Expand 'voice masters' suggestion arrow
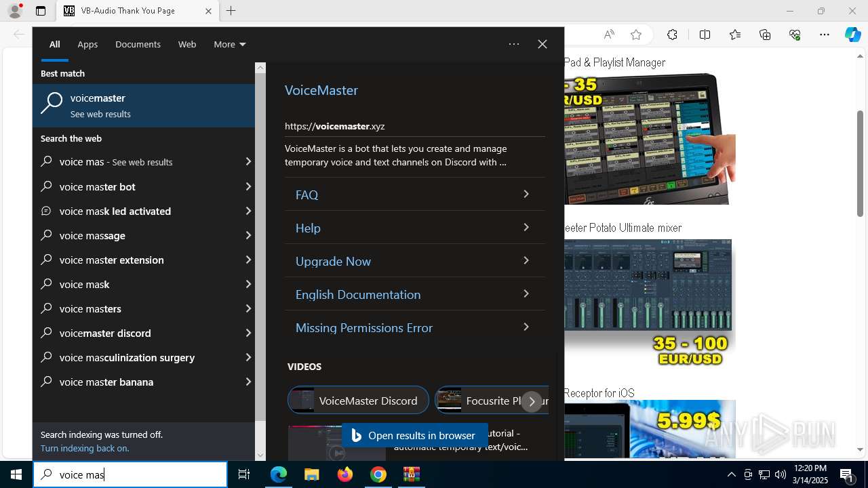 pyautogui.click(x=248, y=308)
